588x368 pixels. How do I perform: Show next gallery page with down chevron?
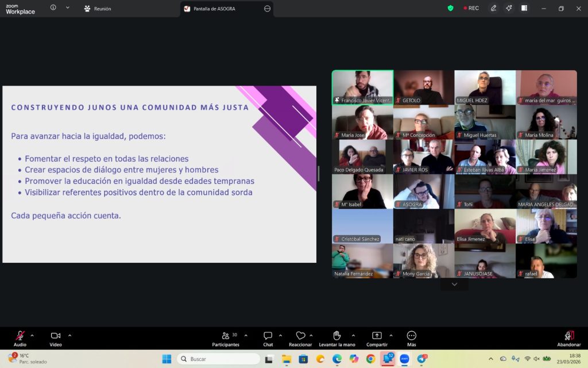tap(454, 285)
